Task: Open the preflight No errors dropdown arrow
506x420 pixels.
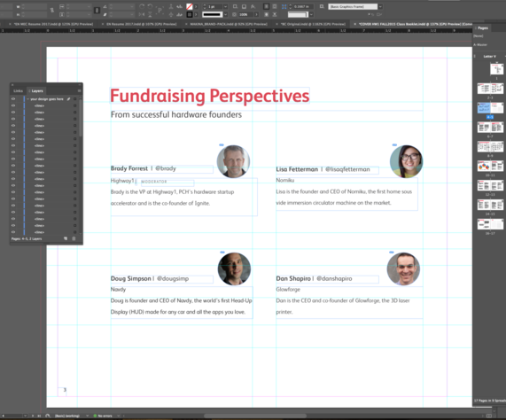Action: pyautogui.click(x=119, y=416)
